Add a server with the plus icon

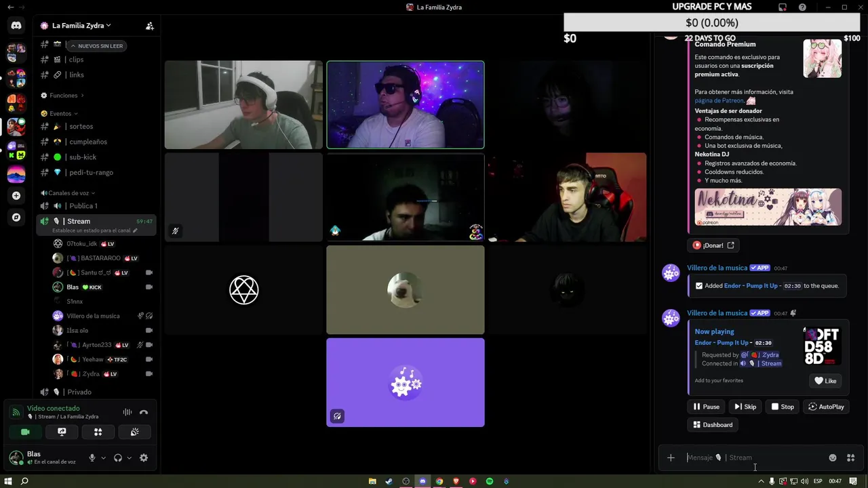point(16,196)
